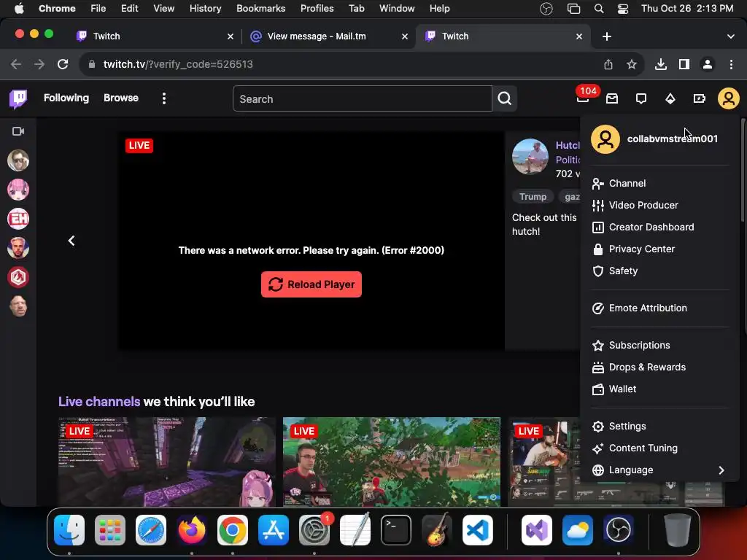Go back with the Chrome back arrow

point(16,64)
